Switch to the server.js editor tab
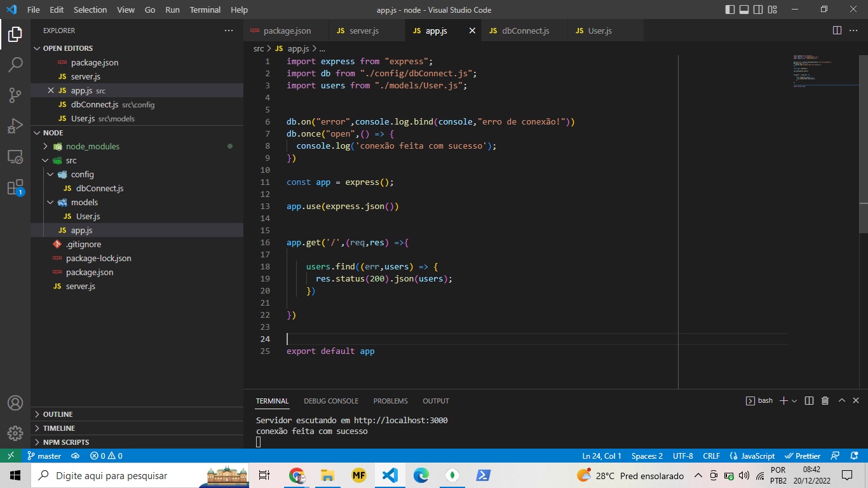Viewport: 868px width, 488px height. pyautogui.click(x=367, y=30)
